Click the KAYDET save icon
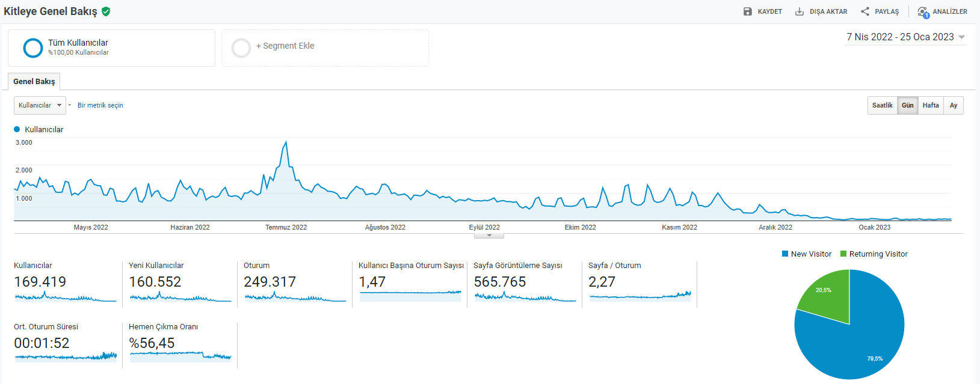980x384 pixels. tap(748, 11)
